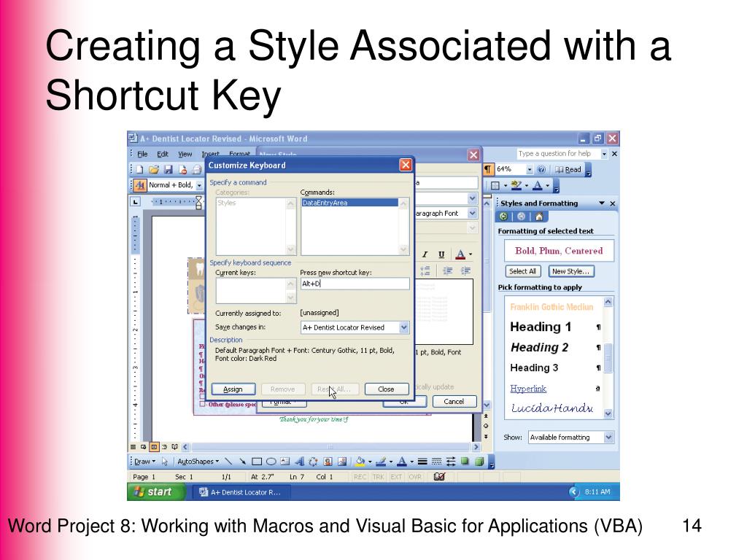
Task: Click Italic button in New Style dialog
Action: tap(425, 254)
